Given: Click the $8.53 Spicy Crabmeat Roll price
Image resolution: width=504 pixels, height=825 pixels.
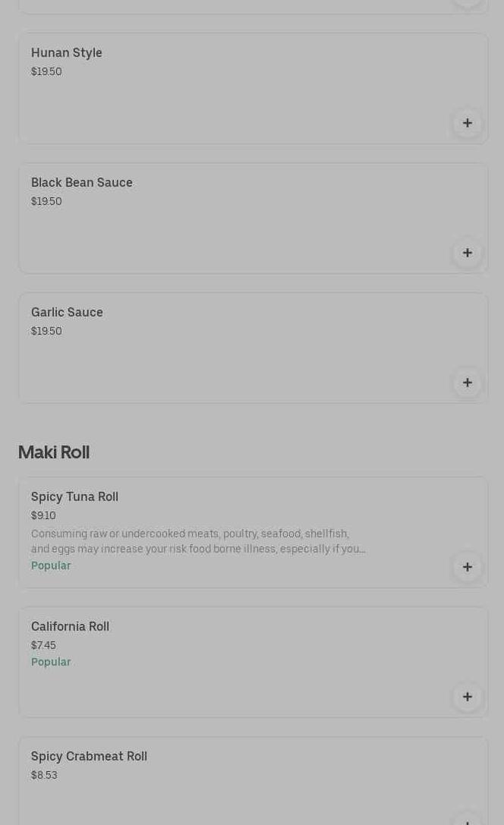Looking at the screenshot, I should pos(44,775).
